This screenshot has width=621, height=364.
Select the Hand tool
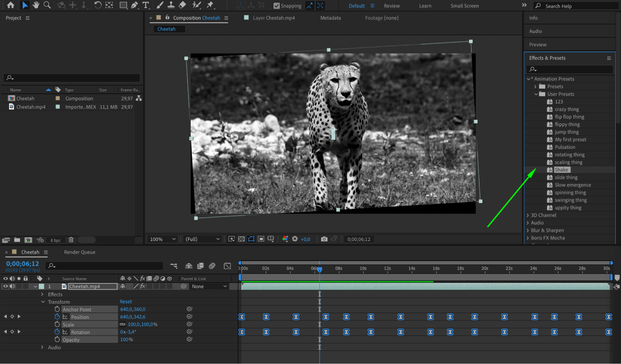pyautogui.click(x=36, y=5)
